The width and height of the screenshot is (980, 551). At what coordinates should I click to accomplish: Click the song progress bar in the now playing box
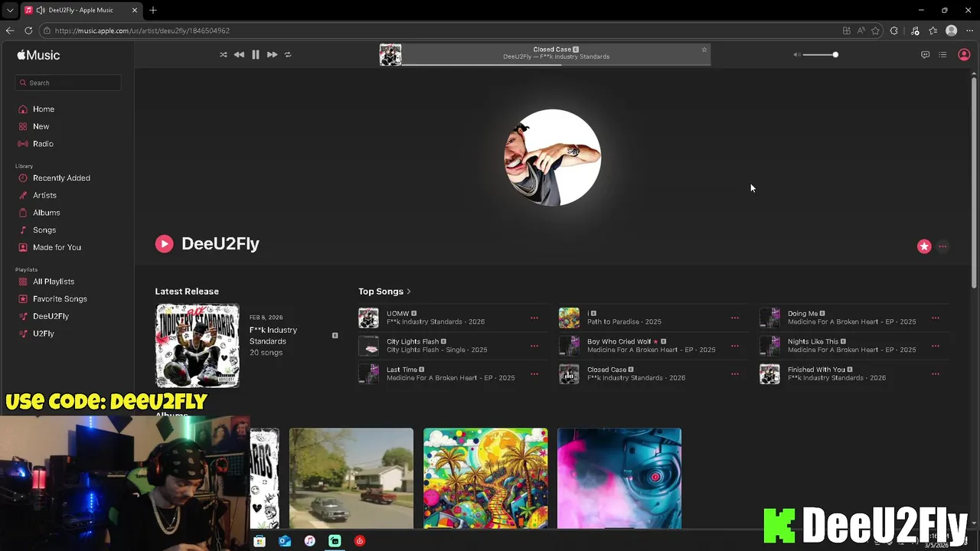(556, 64)
